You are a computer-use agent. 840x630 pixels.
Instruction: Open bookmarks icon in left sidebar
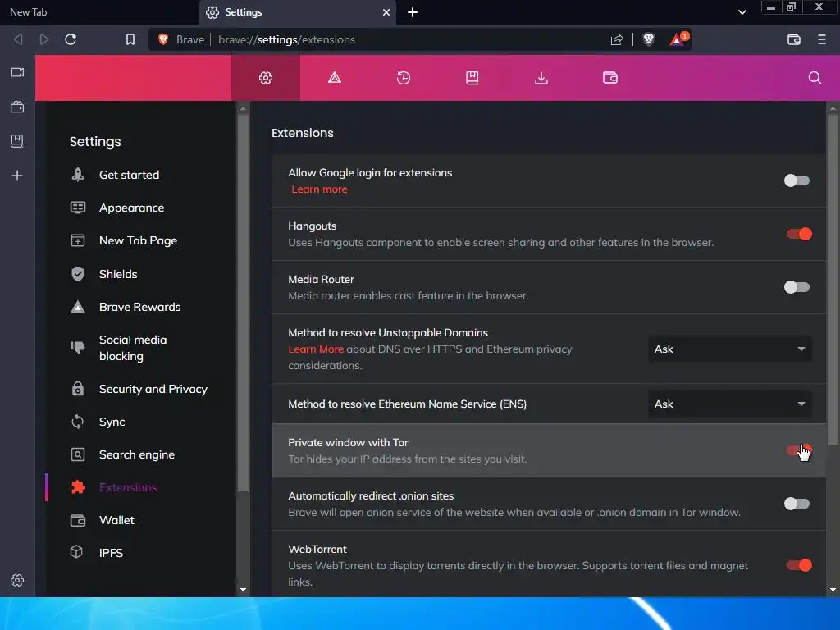point(17,141)
